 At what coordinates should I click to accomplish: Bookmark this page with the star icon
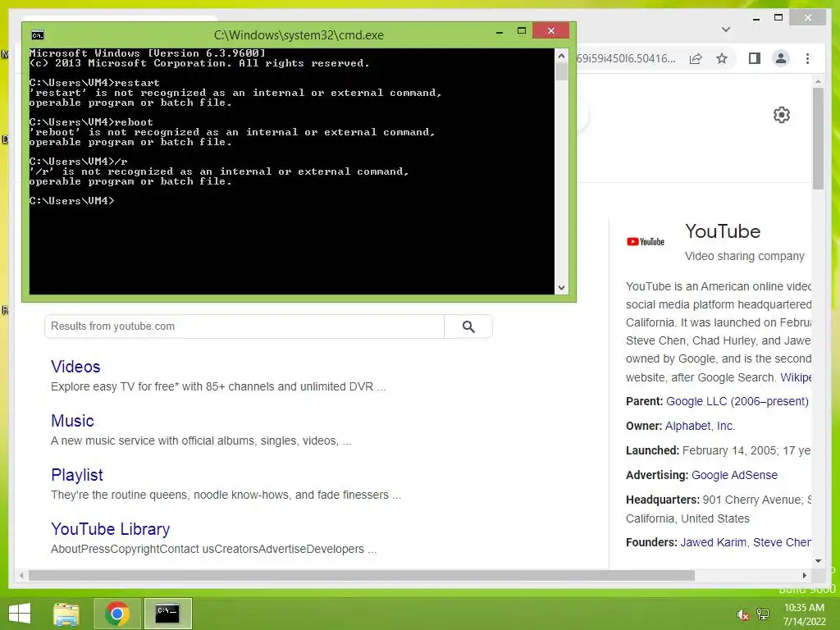click(722, 58)
